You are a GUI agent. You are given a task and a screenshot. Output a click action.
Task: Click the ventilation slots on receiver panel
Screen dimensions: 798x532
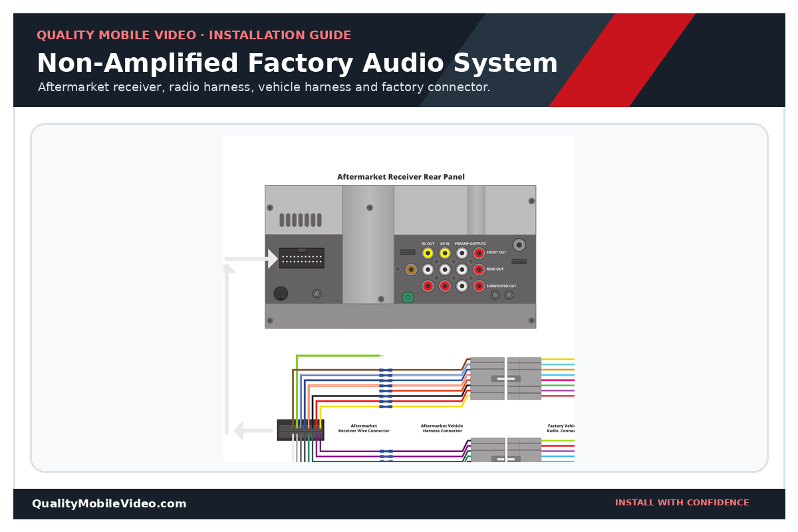(301, 220)
